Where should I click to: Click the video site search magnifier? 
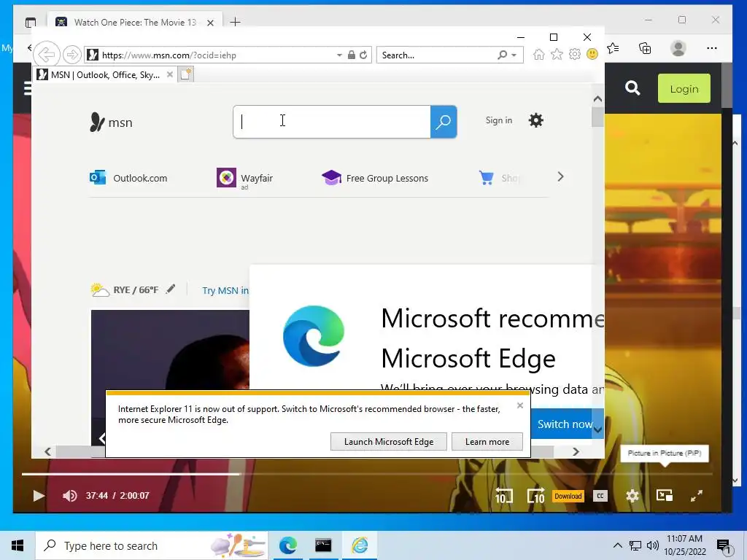632,87
